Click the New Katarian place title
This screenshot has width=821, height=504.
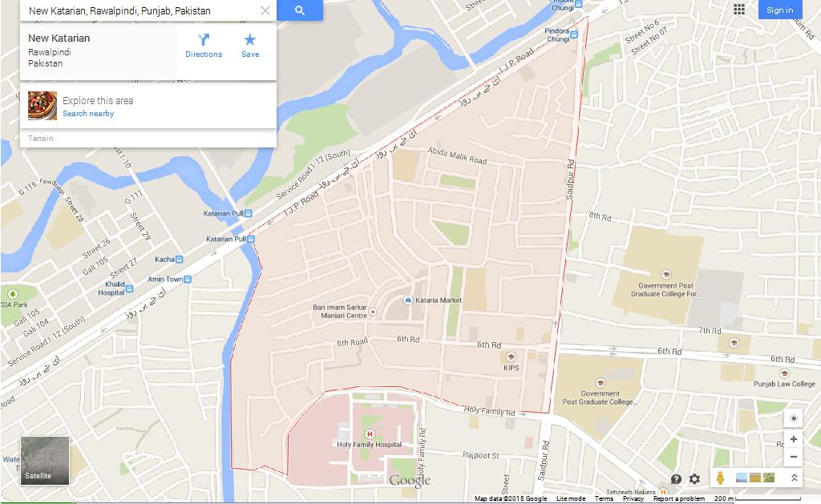pos(59,38)
